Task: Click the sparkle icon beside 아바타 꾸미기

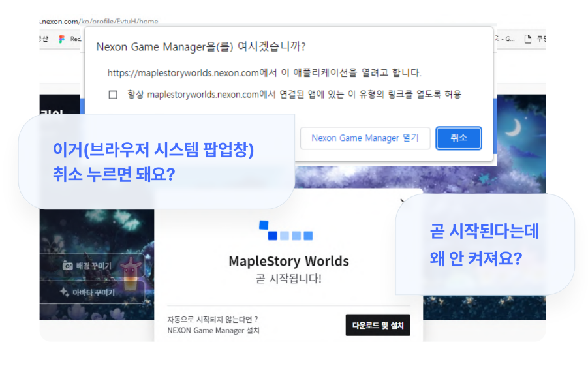Action: tap(65, 292)
